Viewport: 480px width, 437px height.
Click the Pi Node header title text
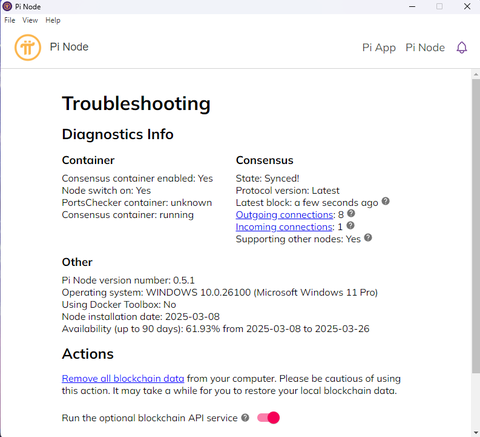pyautogui.click(x=69, y=47)
